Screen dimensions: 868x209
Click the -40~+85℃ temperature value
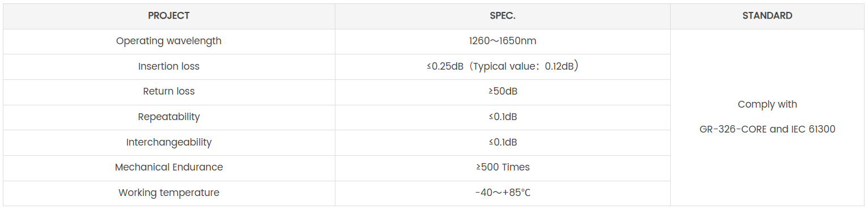[x=503, y=193]
